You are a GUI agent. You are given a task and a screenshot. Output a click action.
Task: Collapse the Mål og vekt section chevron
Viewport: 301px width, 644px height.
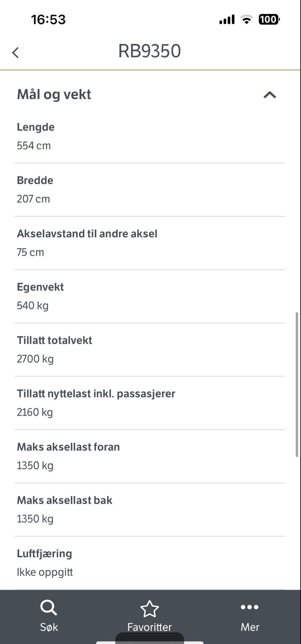click(x=270, y=95)
